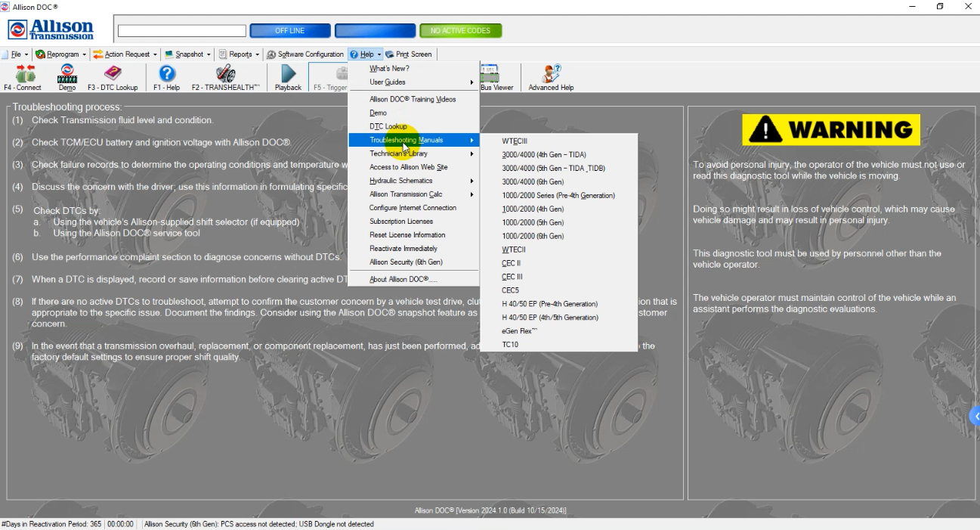This screenshot has height=530, width=980.
Task: Click the F1 - Help question icon
Action: coord(167,78)
